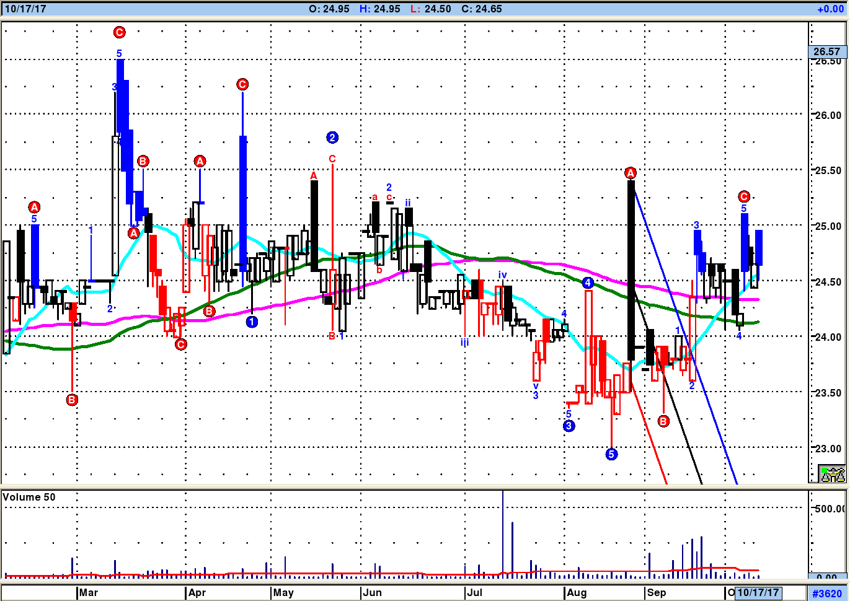868x601 pixels.
Task: Click the closing price C: 24.65 readout
Action: coord(482,9)
